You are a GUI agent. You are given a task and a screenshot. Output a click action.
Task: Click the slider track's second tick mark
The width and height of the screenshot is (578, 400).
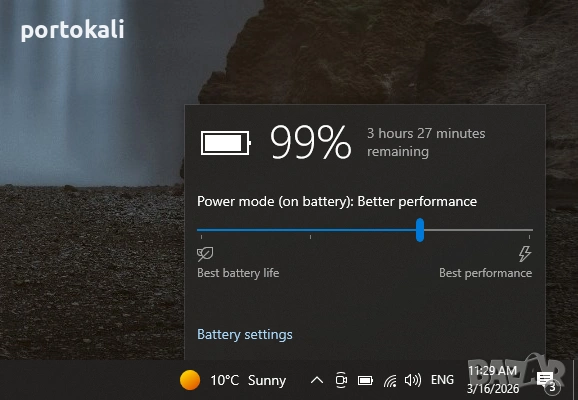point(310,237)
